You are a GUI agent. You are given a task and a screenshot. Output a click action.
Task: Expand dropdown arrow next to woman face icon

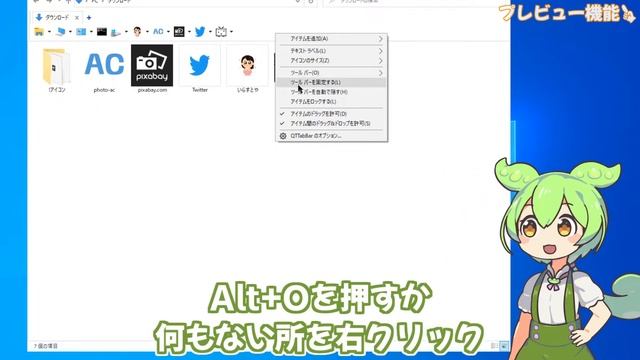coord(147,32)
